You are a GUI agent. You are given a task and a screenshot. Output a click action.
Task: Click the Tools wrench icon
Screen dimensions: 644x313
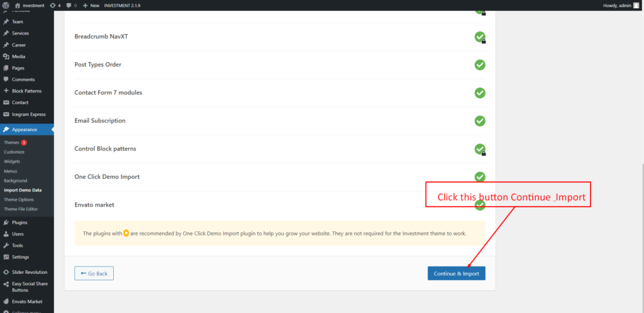(6, 246)
